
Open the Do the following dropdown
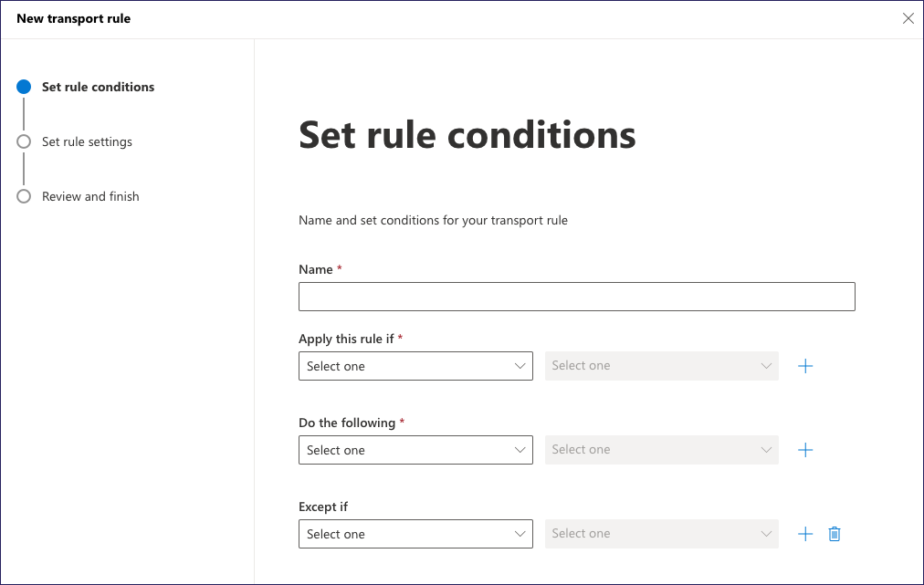pyautogui.click(x=415, y=449)
